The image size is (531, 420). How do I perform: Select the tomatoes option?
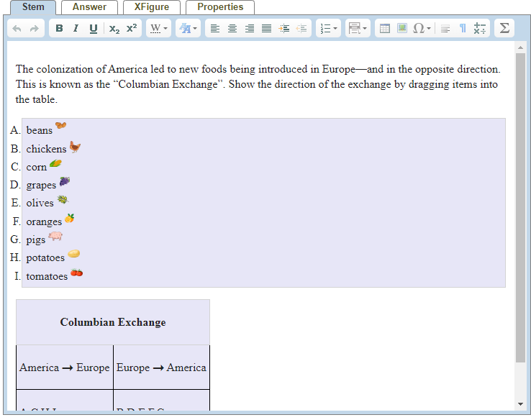coord(47,276)
